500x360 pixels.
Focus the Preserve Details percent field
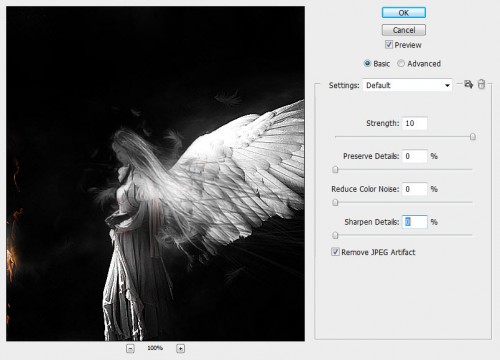point(414,156)
